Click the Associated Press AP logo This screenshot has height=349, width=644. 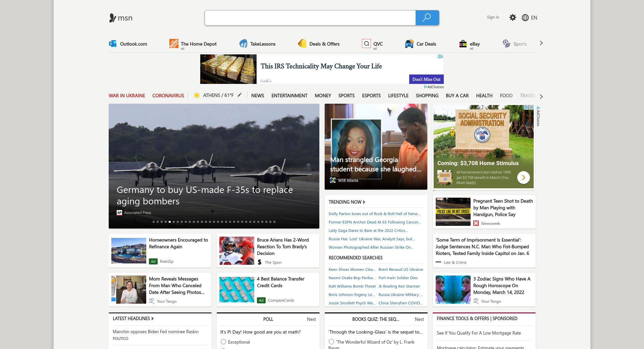(x=119, y=213)
